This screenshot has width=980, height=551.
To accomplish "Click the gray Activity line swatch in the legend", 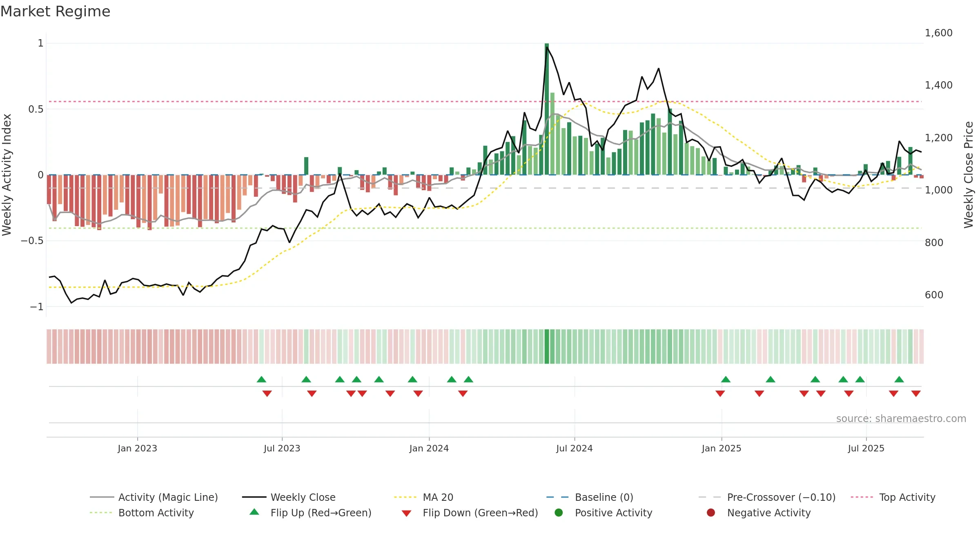I will (x=102, y=497).
